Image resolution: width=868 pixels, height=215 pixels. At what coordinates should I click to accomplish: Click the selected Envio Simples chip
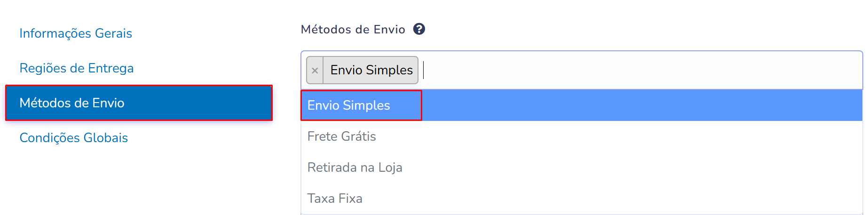coord(371,70)
